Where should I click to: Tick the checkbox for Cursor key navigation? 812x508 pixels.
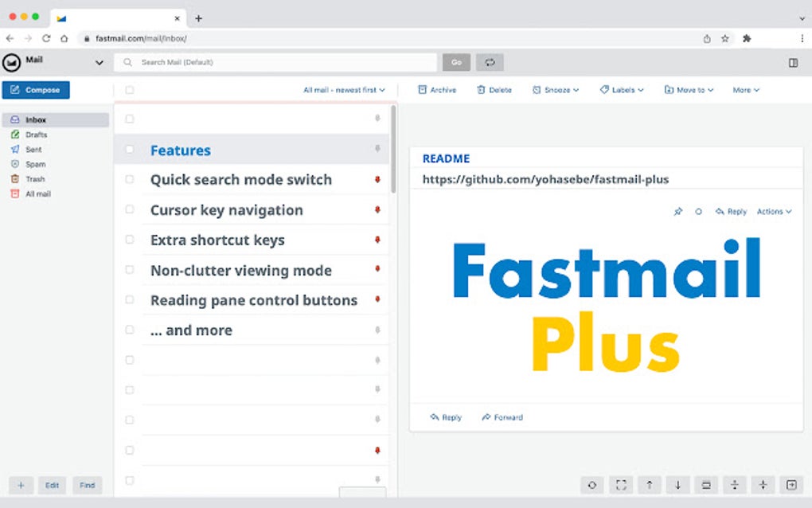(x=130, y=209)
